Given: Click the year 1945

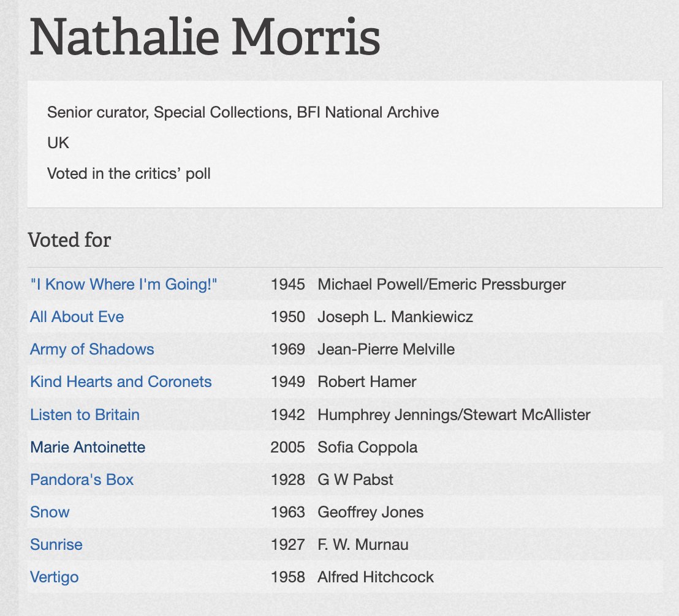Looking at the screenshot, I should coord(288,284).
